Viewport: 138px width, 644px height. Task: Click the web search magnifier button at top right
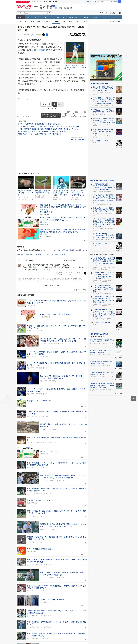120,2
